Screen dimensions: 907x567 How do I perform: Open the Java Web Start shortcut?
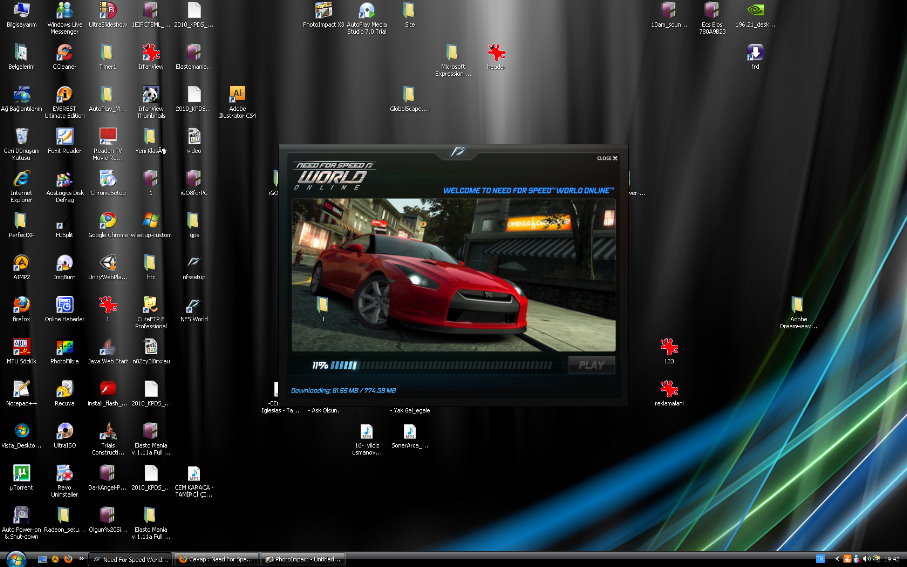108,350
